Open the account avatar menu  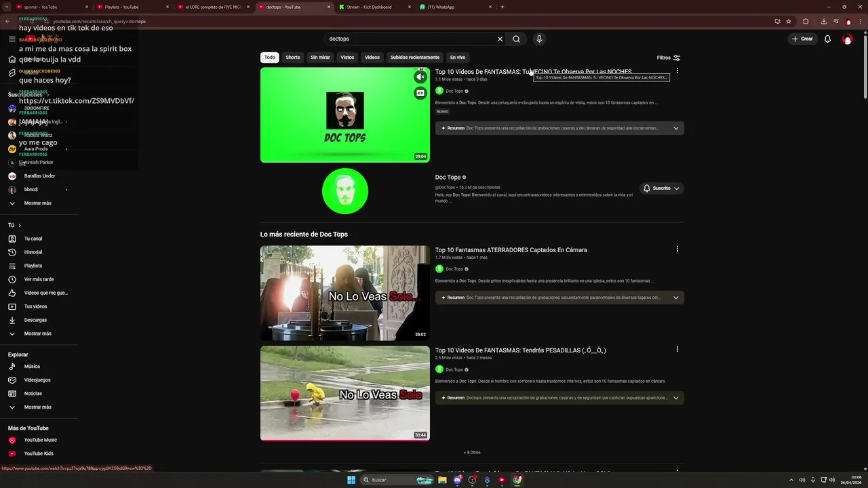[847, 39]
